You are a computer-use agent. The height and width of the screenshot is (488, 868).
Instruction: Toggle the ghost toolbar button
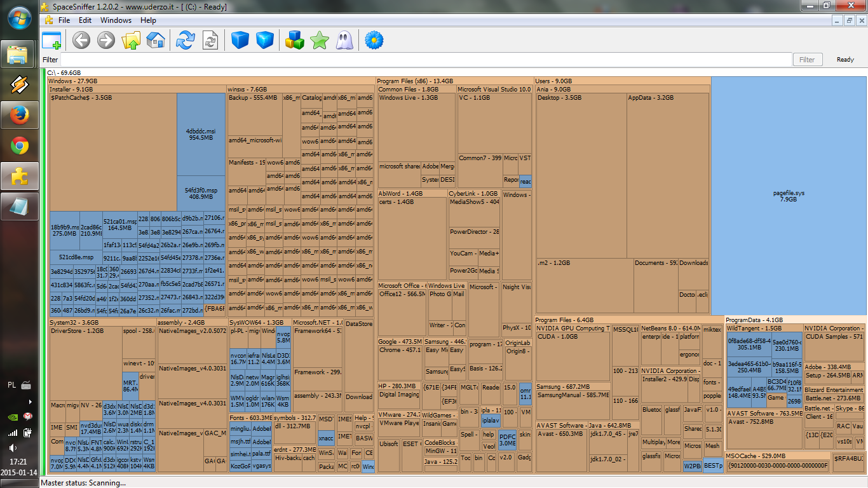click(344, 41)
